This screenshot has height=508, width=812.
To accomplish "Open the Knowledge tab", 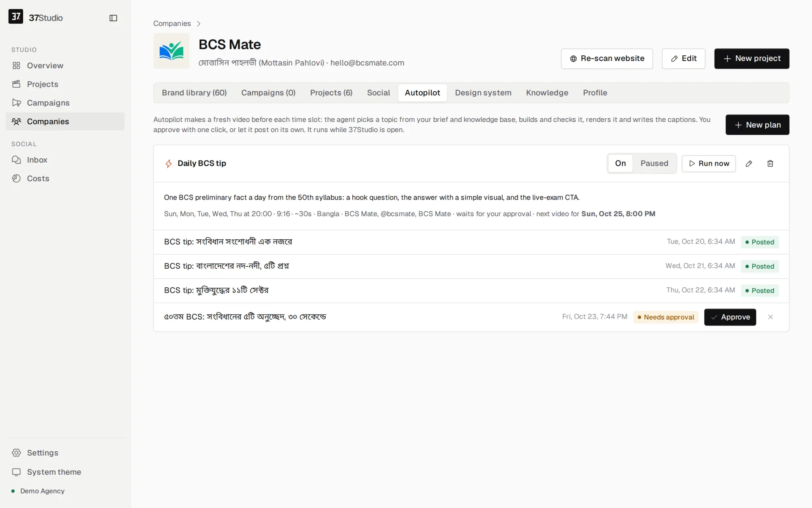I will click(547, 93).
